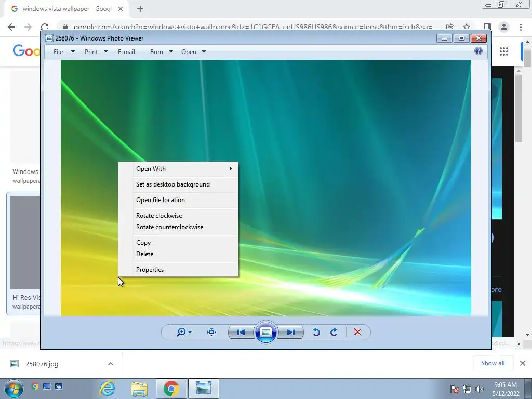This screenshot has width=532, height=399.
Task: Open Windows Explorer from taskbar
Action: pos(139,389)
